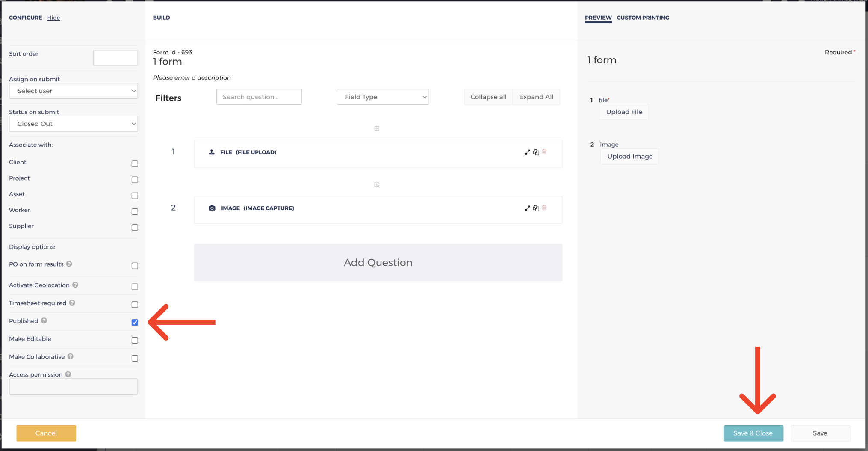Open the Field Type filter dropdown
868x451 pixels.
pyautogui.click(x=382, y=97)
